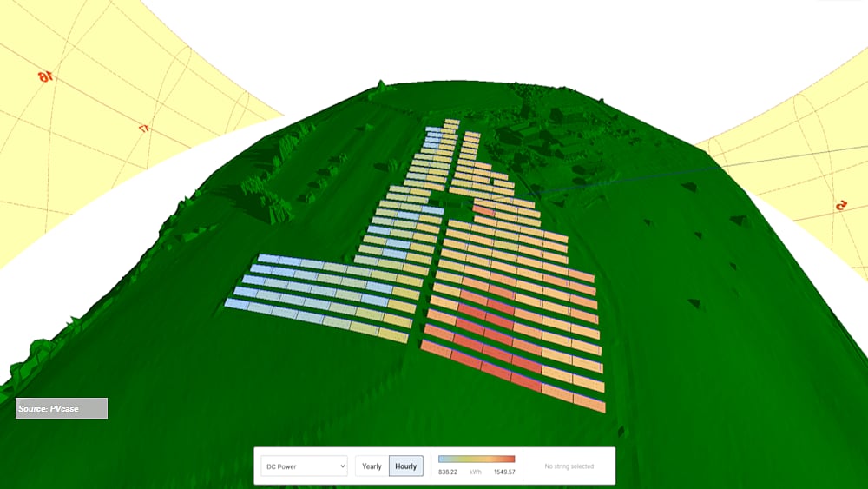Screen dimensions: 868x489
Task: Click the sun path hour marker 17
Action: pos(143,129)
